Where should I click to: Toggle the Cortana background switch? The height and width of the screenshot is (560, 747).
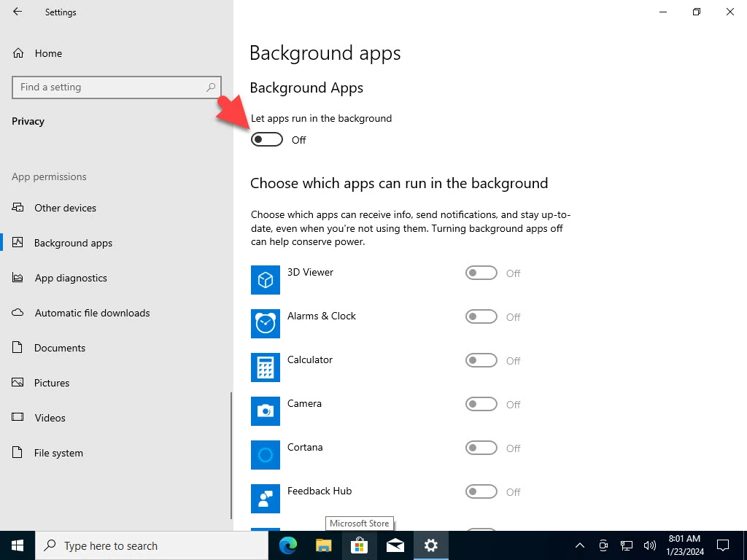point(481,448)
